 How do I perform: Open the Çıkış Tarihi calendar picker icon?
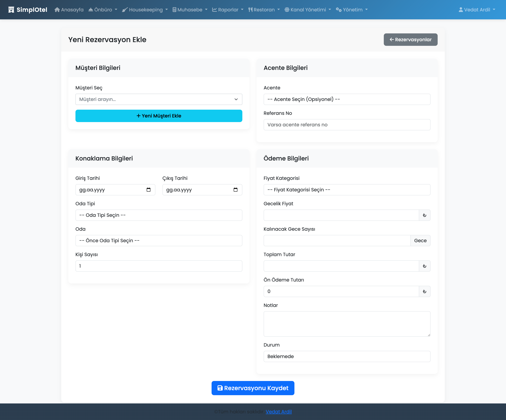click(x=235, y=190)
